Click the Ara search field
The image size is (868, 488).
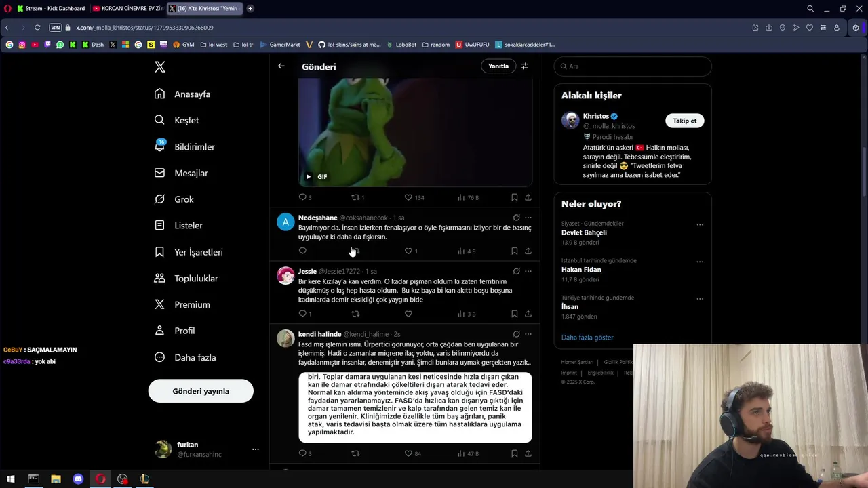[x=633, y=66]
